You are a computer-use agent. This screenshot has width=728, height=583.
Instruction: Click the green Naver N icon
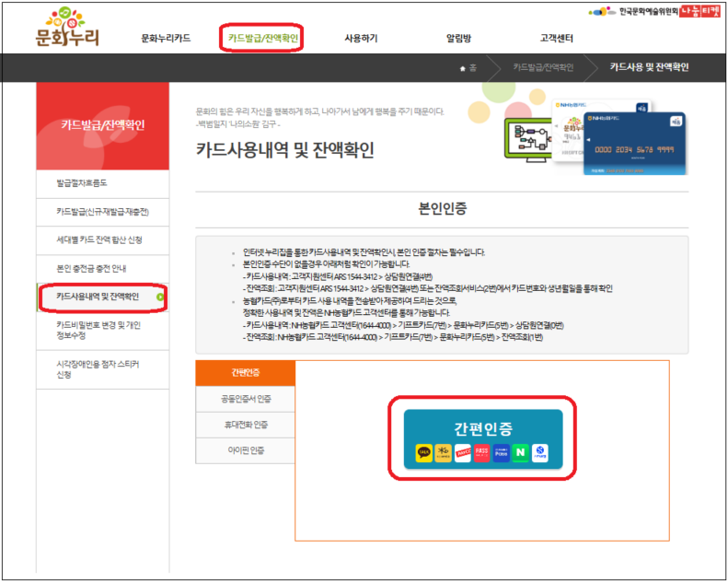pyautogui.click(x=521, y=452)
